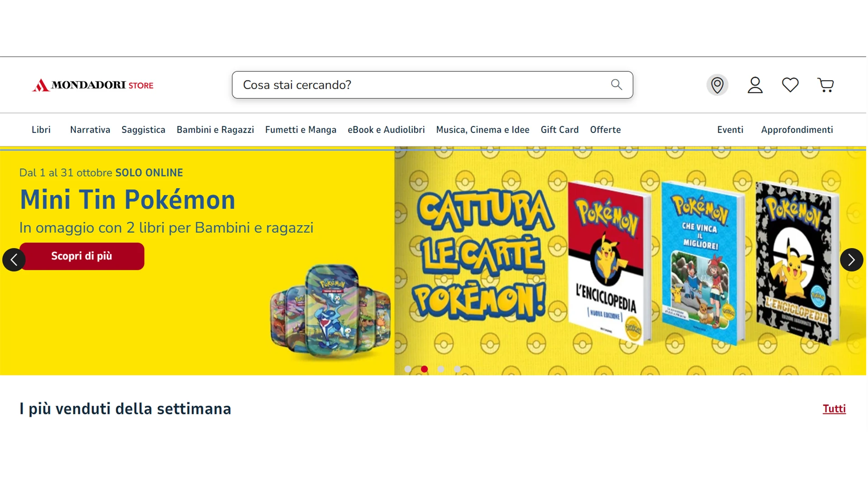Screen dimensions: 868x488
Task: Open the shopping cart icon
Action: pos(826,85)
